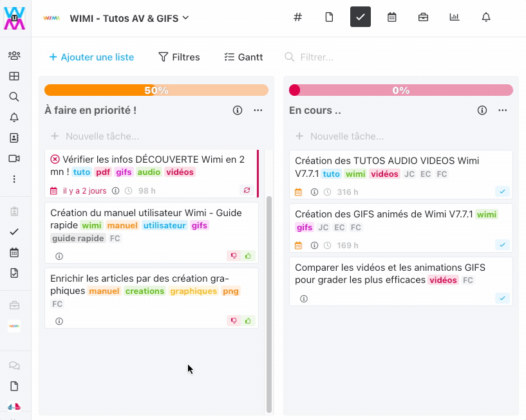Open the calendar tab in top bar
Screen dimensions: 526x420
pos(392,17)
